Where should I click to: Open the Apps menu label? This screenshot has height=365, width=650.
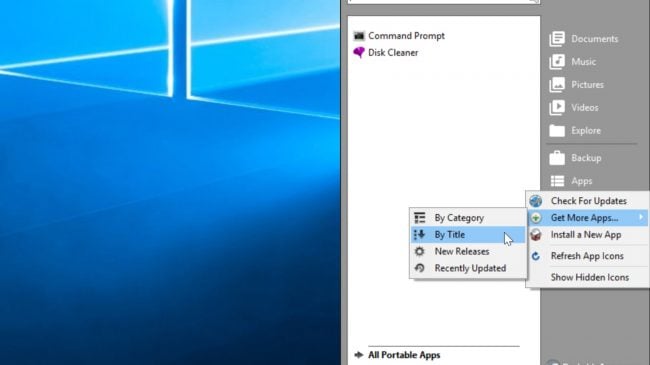tap(582, 181)
